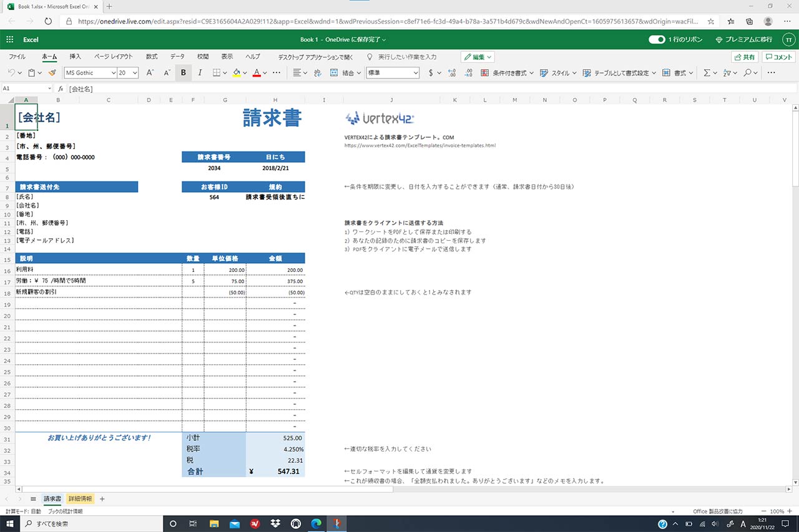The image size is (799, 532).
Task: Open the MS Gothic font name dropdown
Action: pyautogui.click(x=91, y=73)
